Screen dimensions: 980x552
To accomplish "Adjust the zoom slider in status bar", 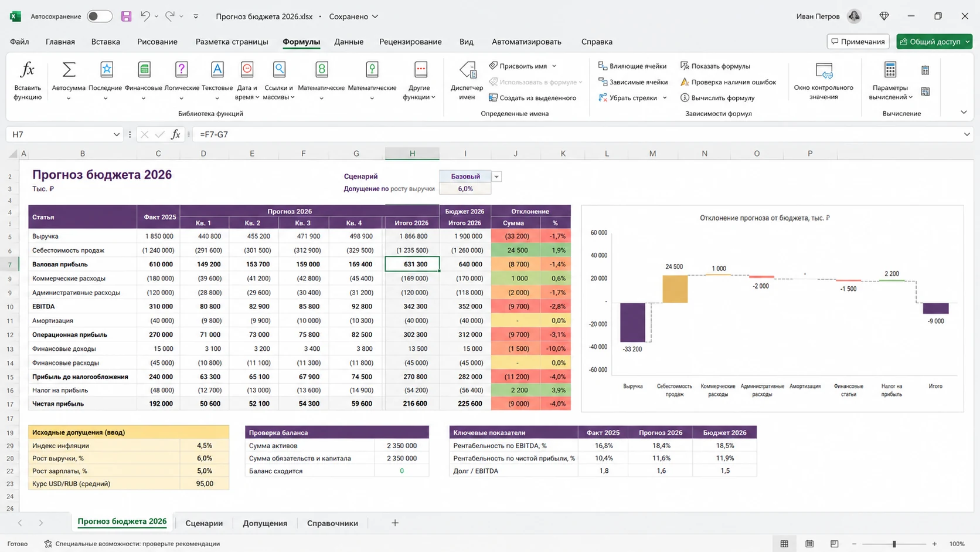I will pyautogui.click(x=894, y=544).
